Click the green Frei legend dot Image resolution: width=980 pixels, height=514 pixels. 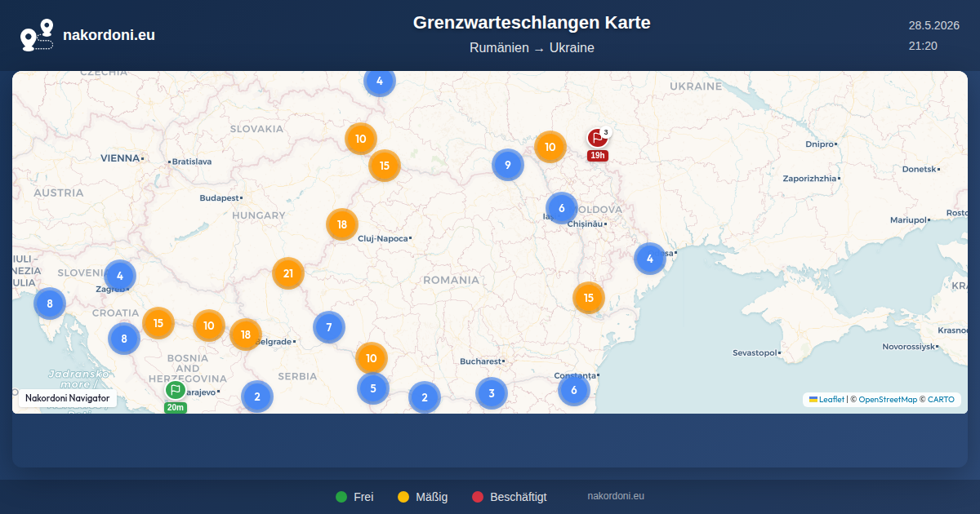(x=341, y=497)
